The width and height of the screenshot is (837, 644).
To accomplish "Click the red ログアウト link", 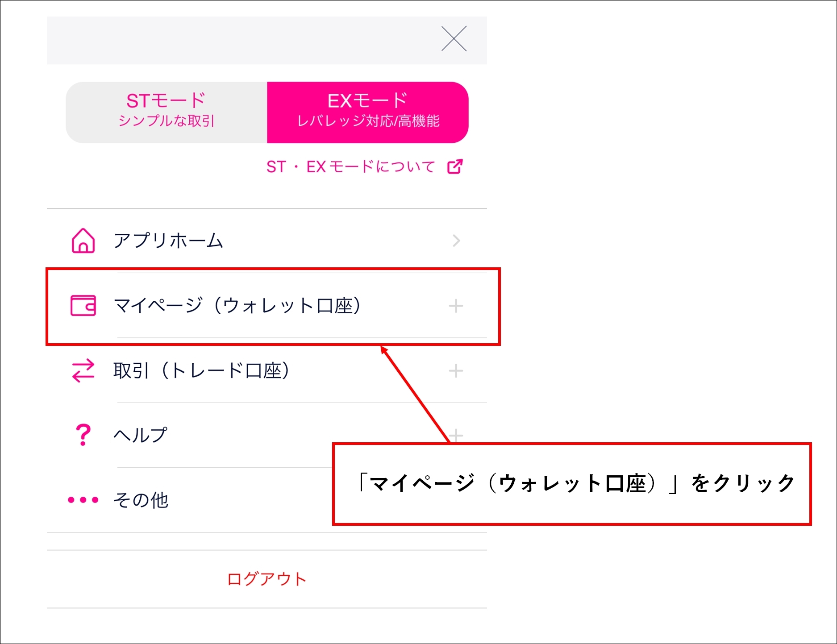I will (267, 579).
